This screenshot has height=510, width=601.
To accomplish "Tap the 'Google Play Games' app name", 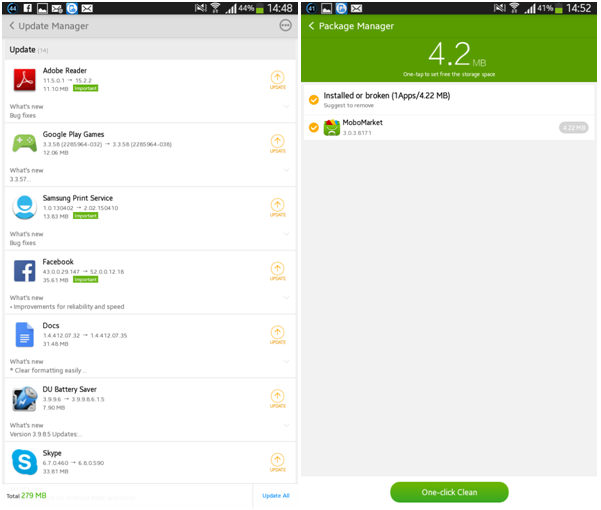I will pyautogui.click(x=73, y=134).
